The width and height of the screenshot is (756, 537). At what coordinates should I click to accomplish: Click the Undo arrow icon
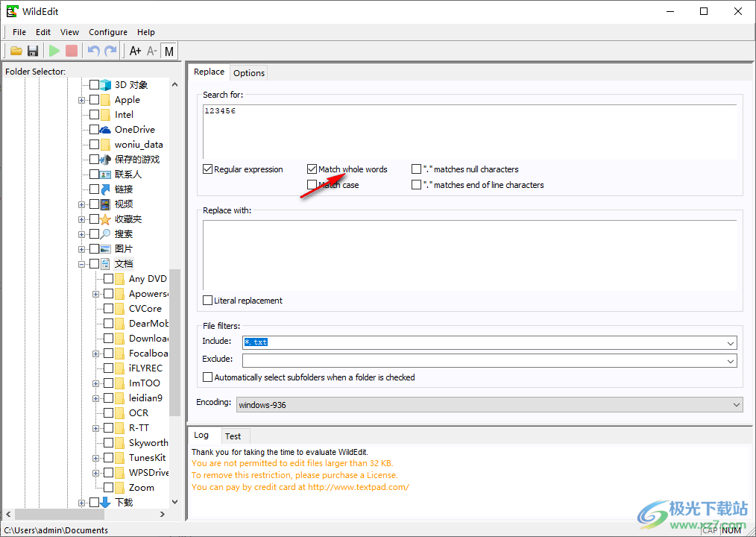point(93,51)
